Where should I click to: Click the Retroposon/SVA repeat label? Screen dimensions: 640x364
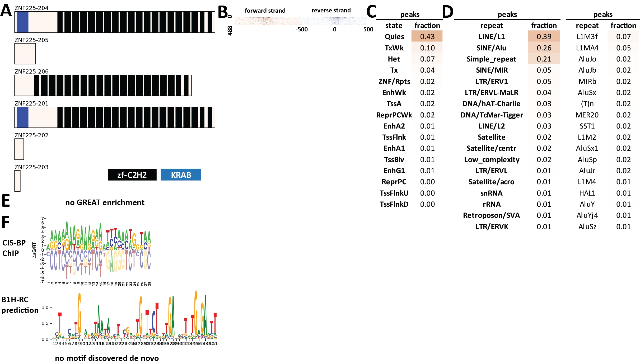point(491,215)
